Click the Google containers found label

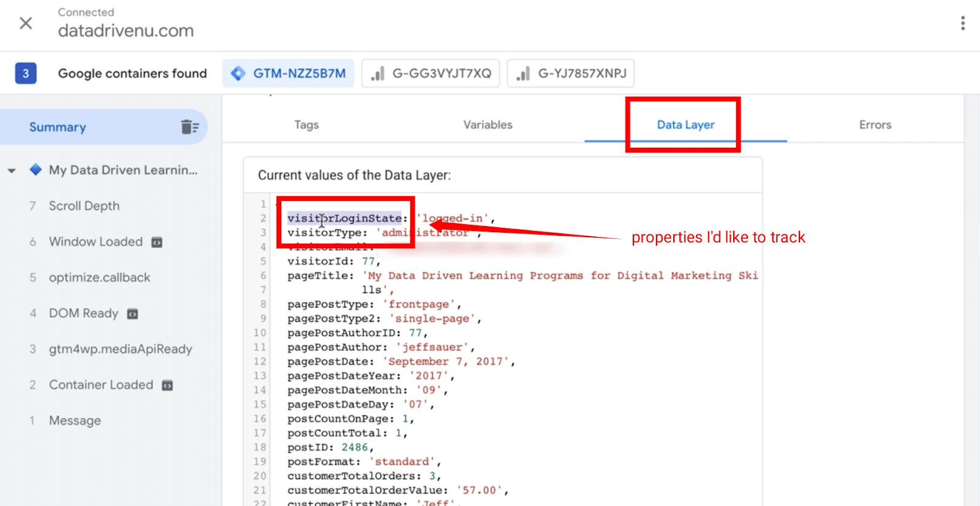point(132,74)
